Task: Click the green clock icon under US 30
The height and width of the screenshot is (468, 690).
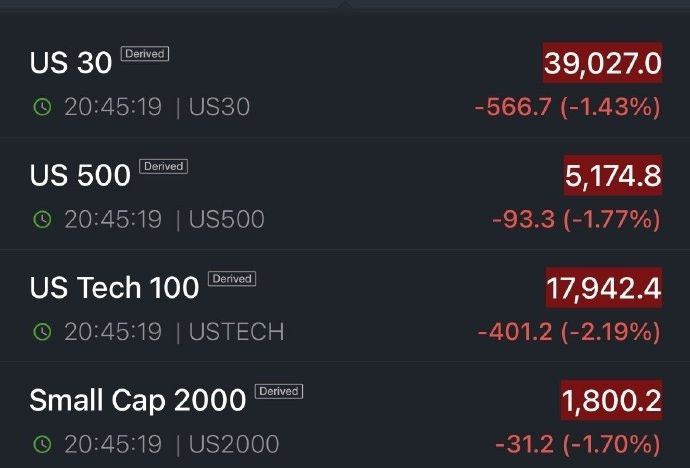Action: tap(42, 107)
